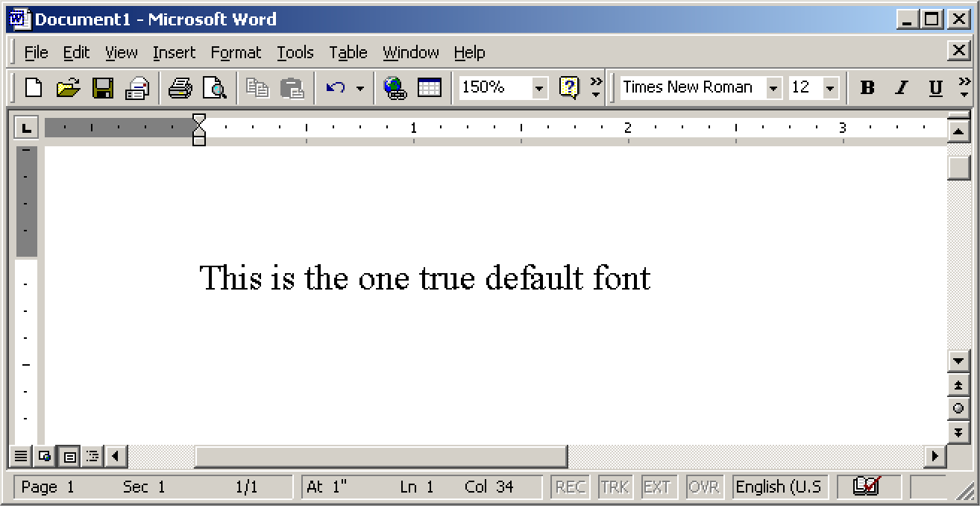Open the 150% zoom dropdown
Viewport: 980px width, 506px height.
coord(539,88)
